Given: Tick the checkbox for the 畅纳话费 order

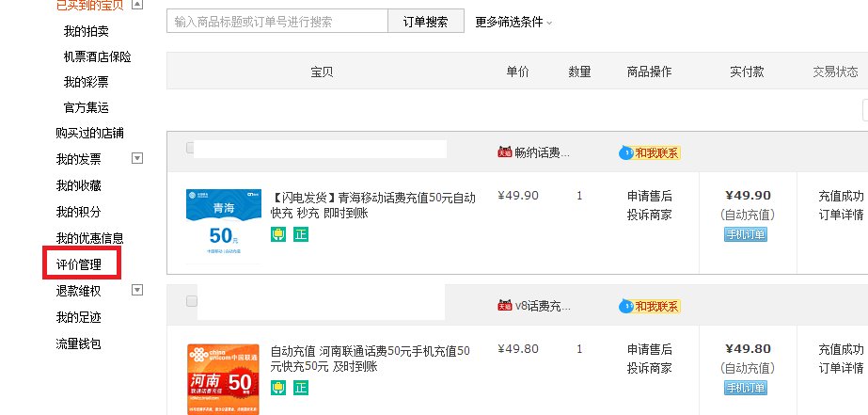Looking at the screenshot, I should tap(190, 148).
